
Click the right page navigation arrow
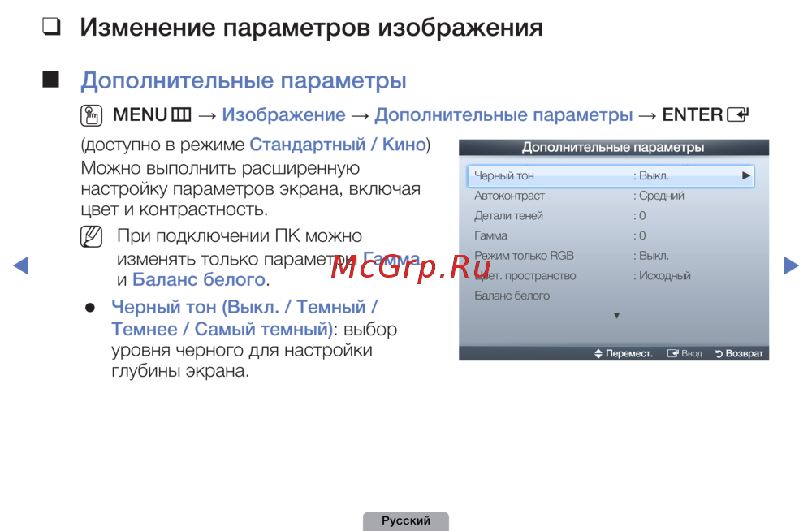coord(791,265)
